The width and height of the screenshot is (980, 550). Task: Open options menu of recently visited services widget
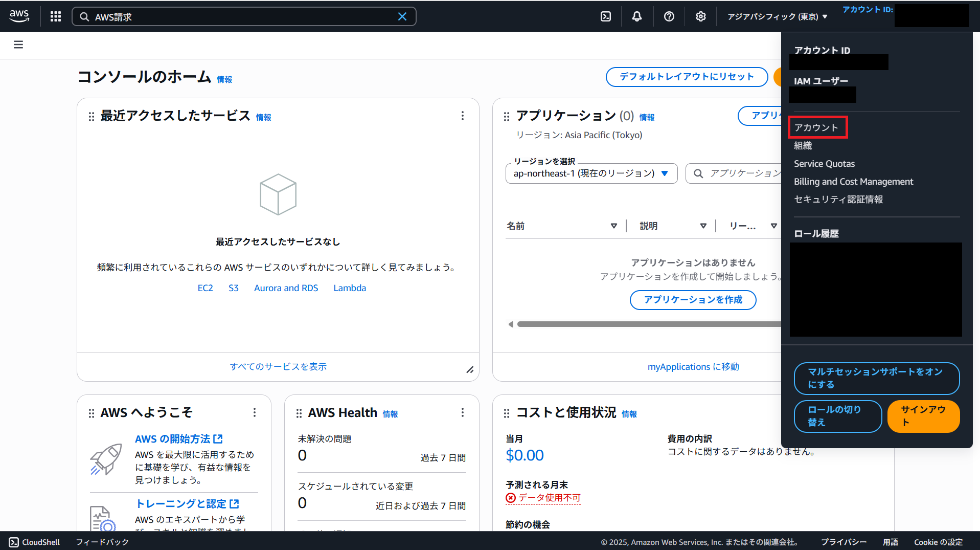463,116
